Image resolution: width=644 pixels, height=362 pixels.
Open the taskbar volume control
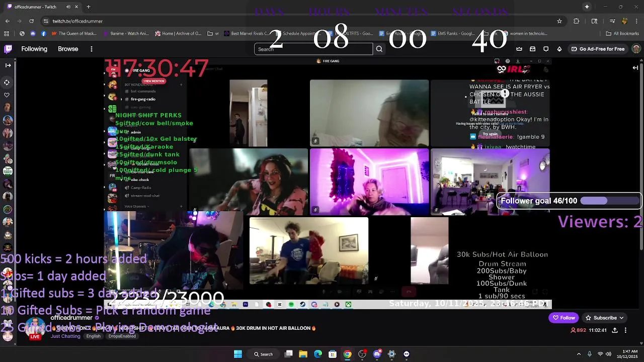click(x=608, y=354)
